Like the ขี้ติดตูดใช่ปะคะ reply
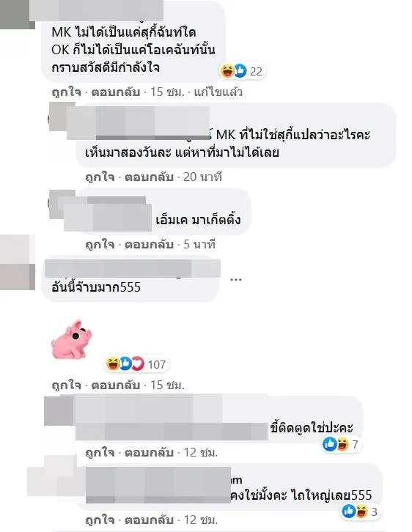The image size is (412, 532). pos(100,453)
